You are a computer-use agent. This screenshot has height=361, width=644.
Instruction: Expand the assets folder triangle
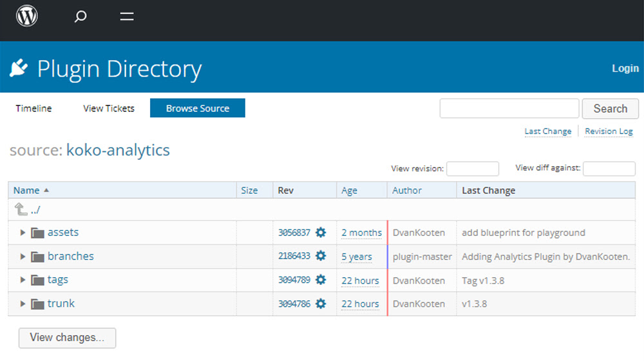tap(23, 232)
